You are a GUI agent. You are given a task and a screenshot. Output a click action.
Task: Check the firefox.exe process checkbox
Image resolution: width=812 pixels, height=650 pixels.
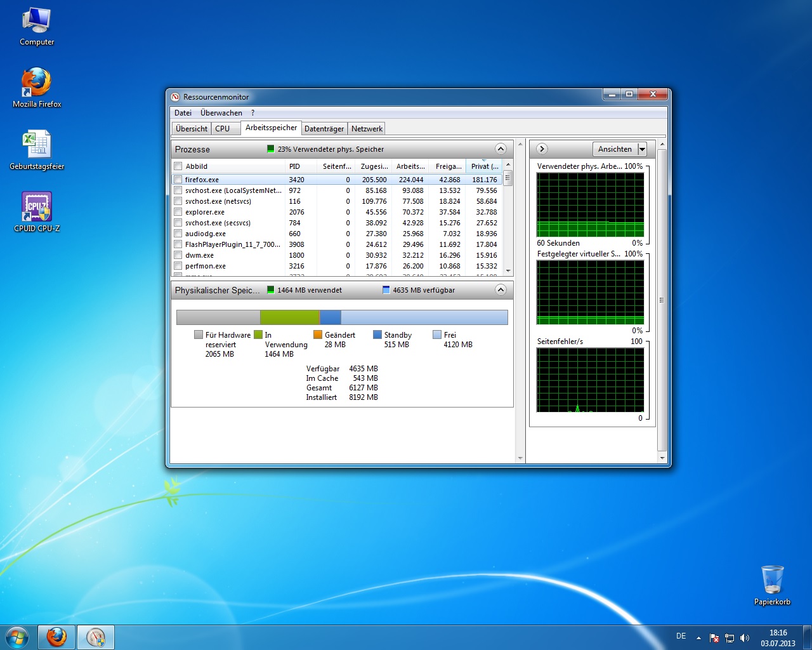tap(178, 180)
